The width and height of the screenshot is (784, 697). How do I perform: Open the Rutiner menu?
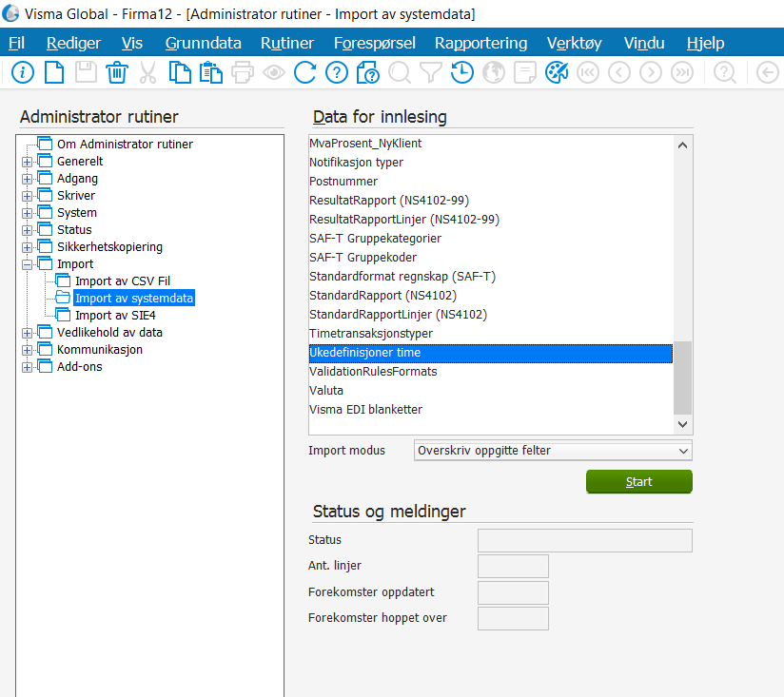pos(287,43)
